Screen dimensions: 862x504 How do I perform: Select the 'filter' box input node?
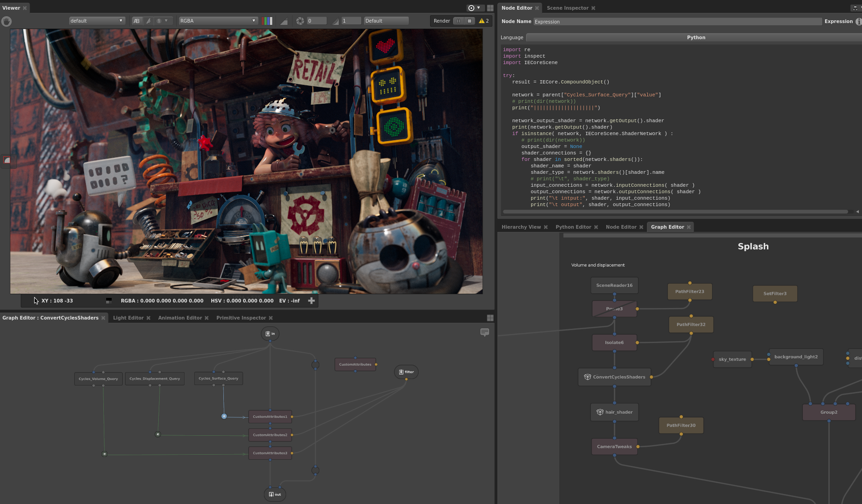tap(406, 372)
